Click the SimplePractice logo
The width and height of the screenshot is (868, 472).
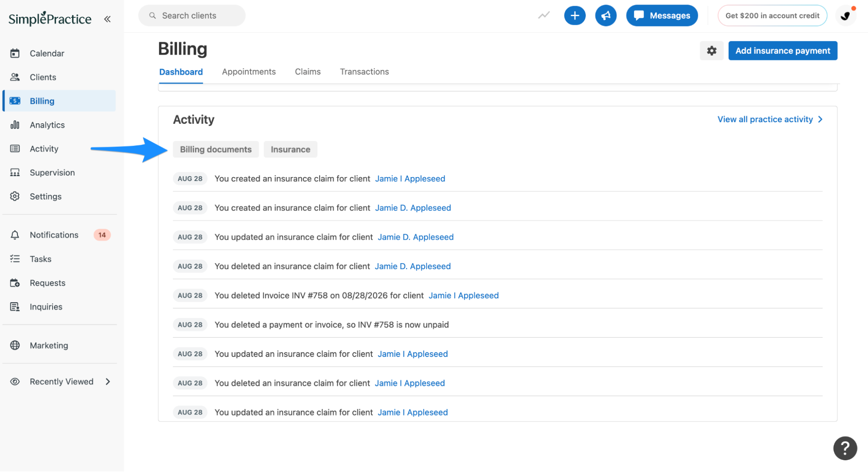pos(50,19)
